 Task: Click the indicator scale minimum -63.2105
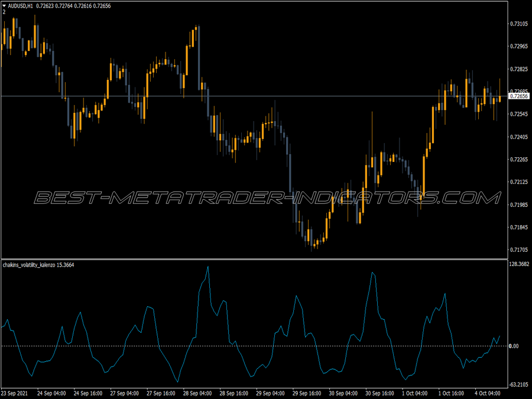(519, 385)
